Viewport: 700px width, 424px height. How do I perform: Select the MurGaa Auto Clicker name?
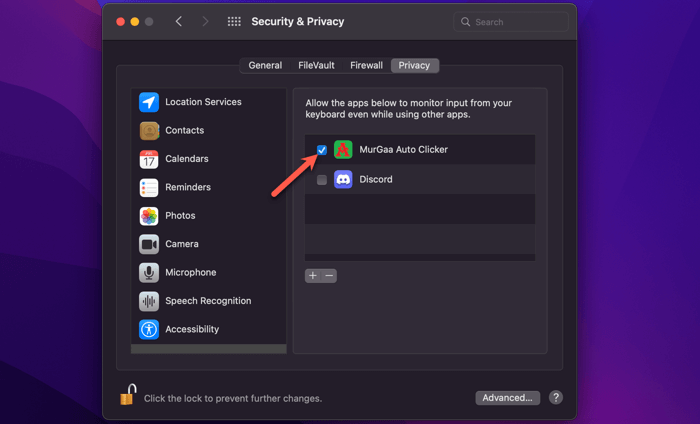tap(403, 150)
